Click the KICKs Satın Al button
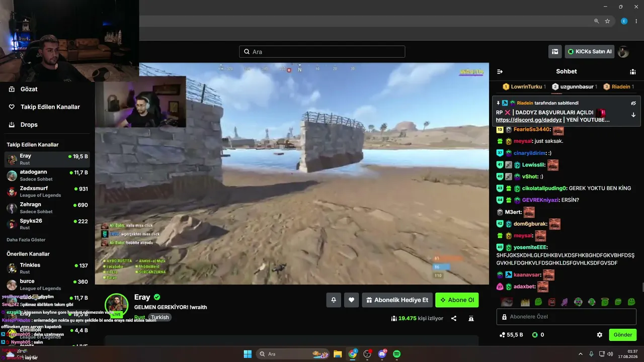 click(x=590, y=52)
